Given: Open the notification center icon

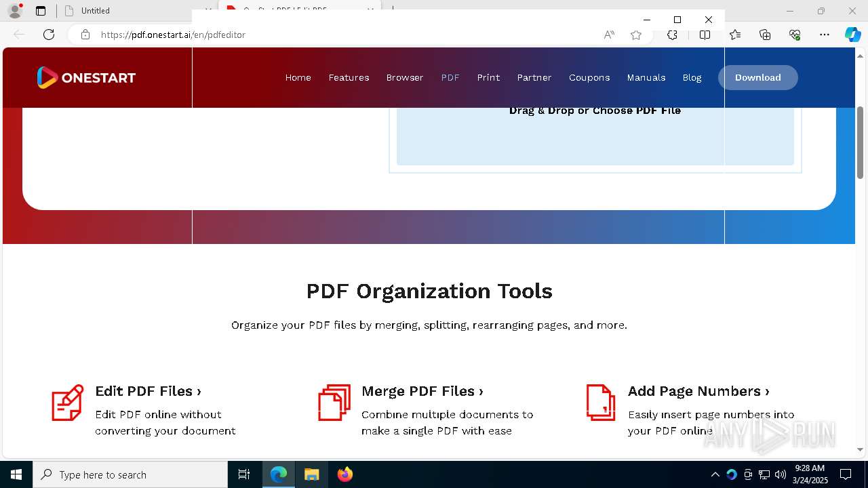Looking at the screenshot, I should click(846, 474).
